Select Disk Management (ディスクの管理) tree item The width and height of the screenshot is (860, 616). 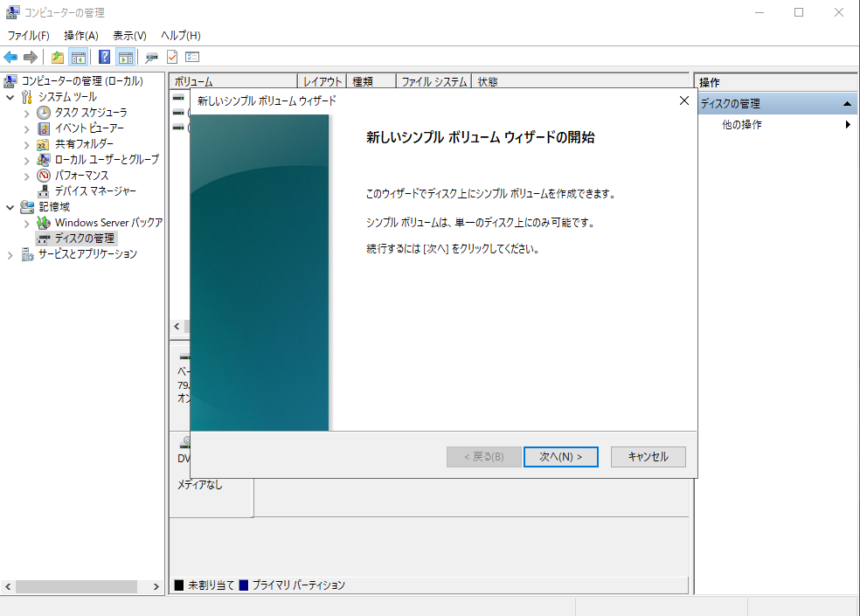(x=84, y=238)
